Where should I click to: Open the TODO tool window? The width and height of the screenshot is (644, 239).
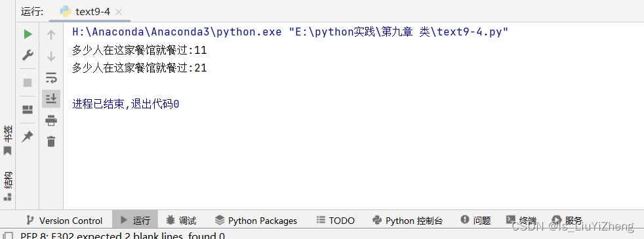click(x=336, y=221)
